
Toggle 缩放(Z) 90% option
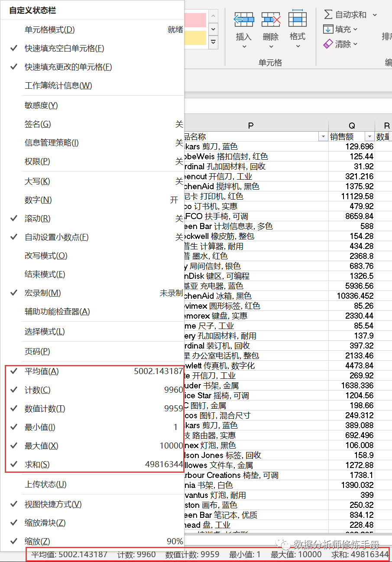[x=92, y=542]
